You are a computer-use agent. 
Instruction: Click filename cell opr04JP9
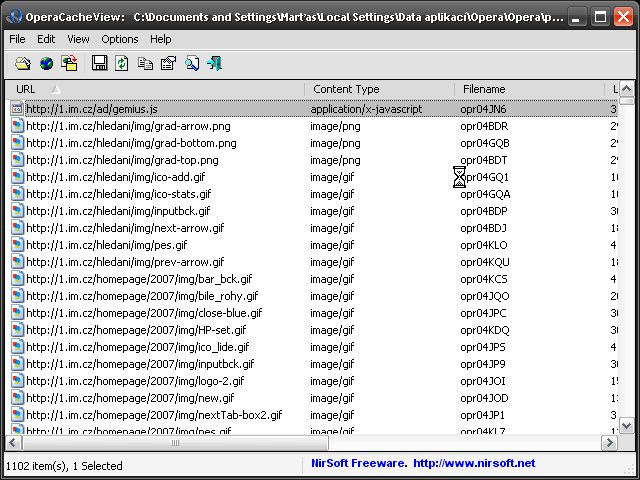pos(483,364)
